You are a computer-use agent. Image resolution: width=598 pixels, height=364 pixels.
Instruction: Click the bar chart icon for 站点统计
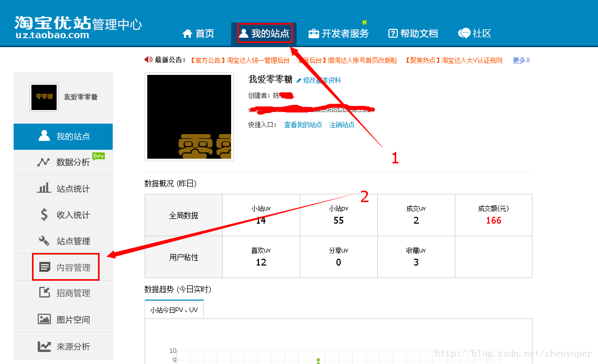[44, 188]
